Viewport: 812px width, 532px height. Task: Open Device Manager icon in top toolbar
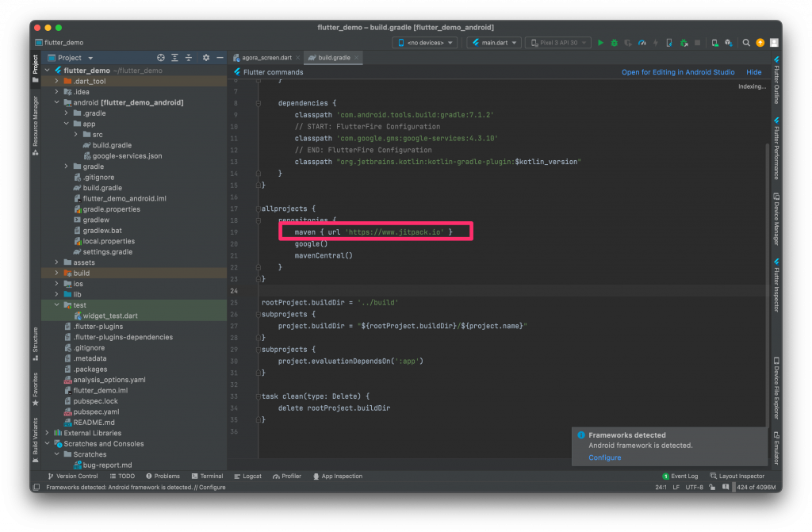coord(714,43)
